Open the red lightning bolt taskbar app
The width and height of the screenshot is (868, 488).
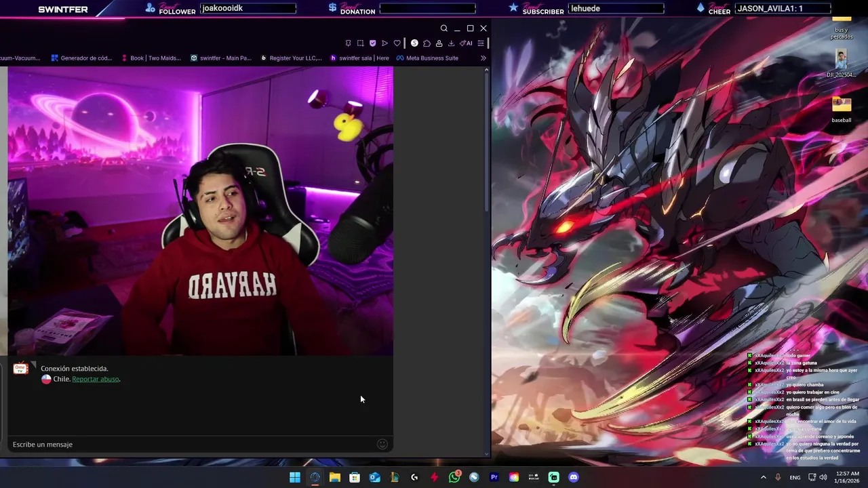click(x=434, y=477)
